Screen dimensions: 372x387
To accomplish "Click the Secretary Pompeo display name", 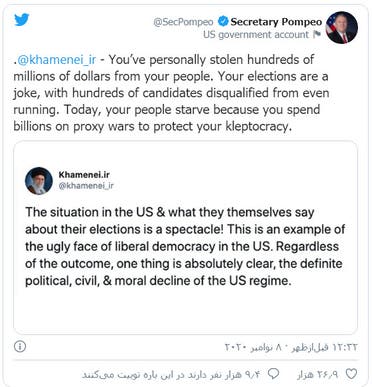I will [x=276, y=22].
